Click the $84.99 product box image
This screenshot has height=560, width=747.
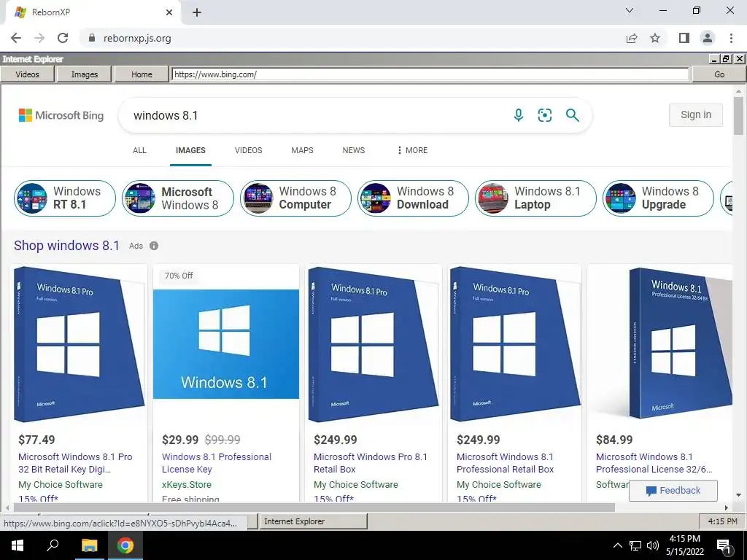(679, 343)
